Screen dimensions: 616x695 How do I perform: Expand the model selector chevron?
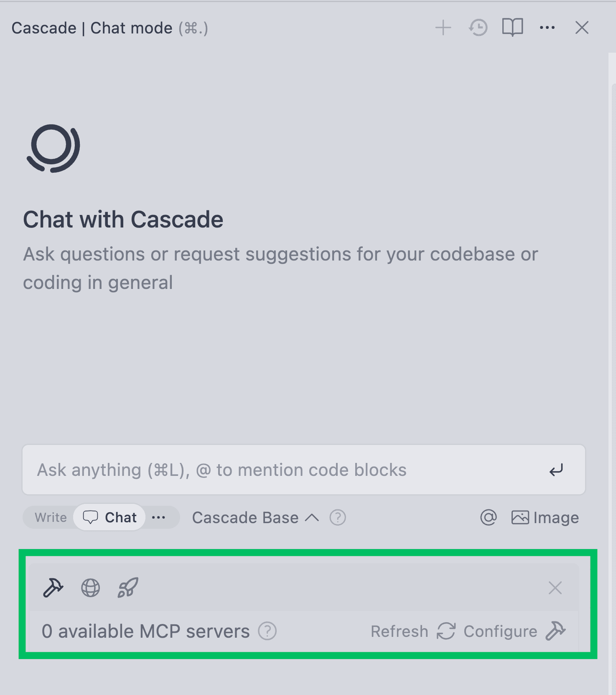[x=312, y=518]
